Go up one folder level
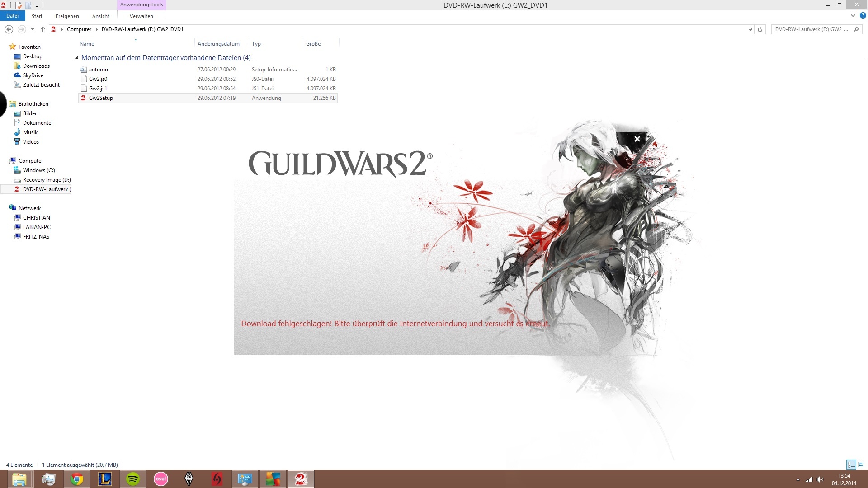The width and height of the screenshot is (868, 488). coord(43,29)
